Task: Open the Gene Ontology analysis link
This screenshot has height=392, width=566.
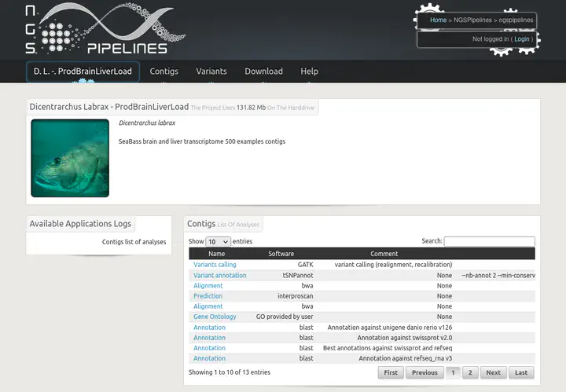Action: click(215, 317)
